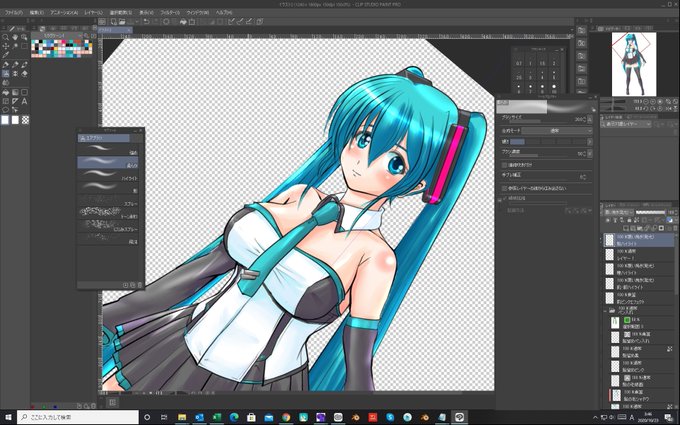Open the Animation menu

pos(64,13)
